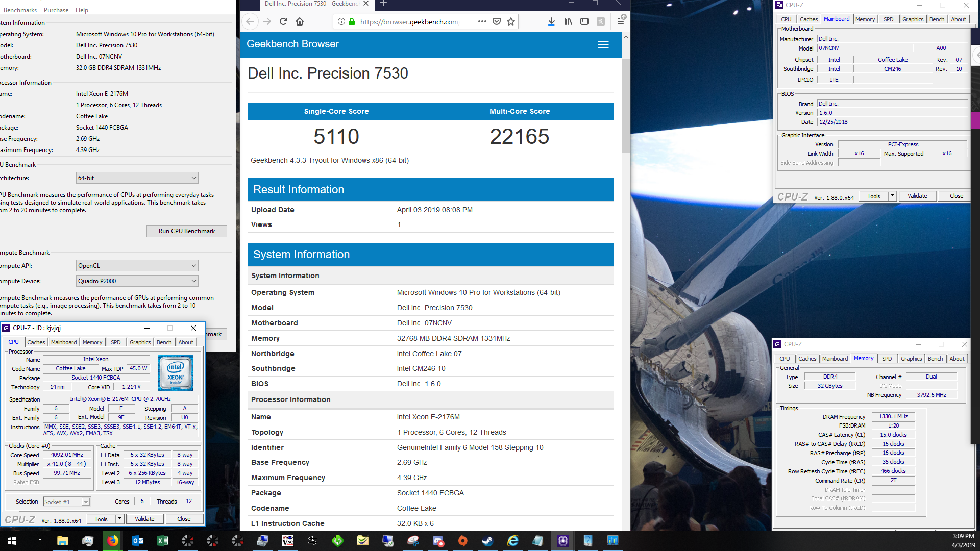Click the Single-Core Score value 5110

point(336,137)
